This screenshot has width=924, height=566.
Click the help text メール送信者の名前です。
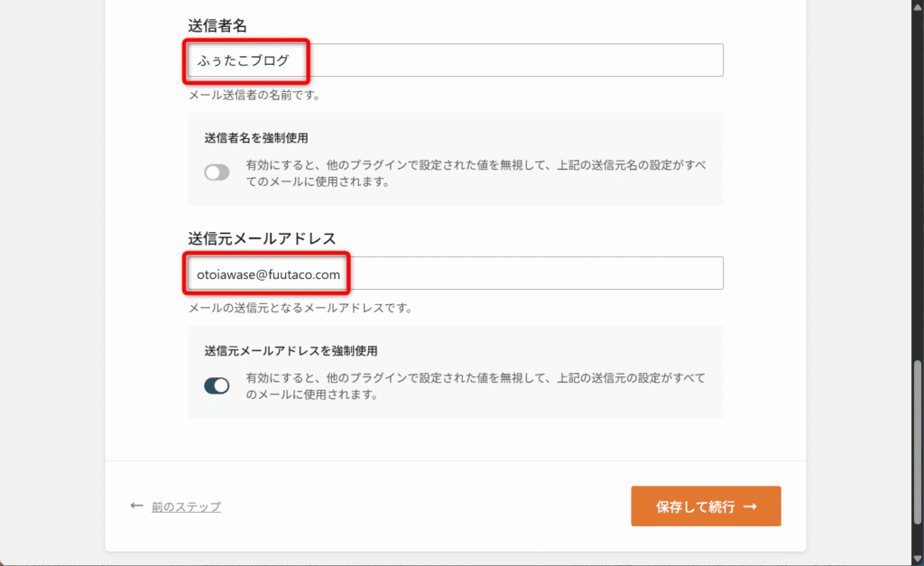click(x=254, y=94)
